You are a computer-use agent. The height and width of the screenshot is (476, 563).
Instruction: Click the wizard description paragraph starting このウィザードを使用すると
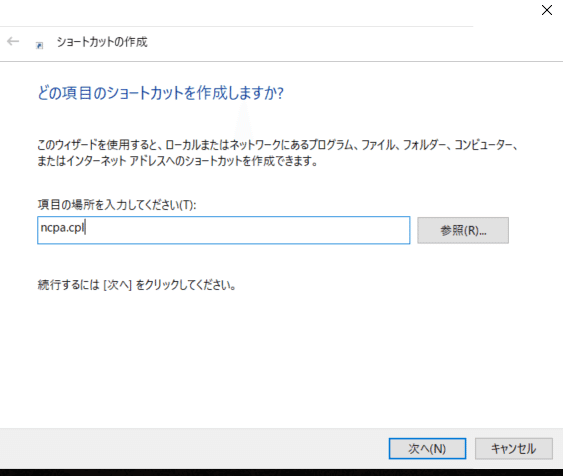coord(278,153)
